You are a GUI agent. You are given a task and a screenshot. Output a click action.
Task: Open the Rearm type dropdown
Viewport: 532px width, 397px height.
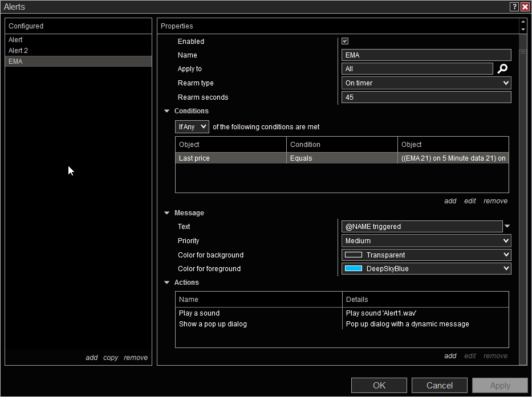pos(426,83)
